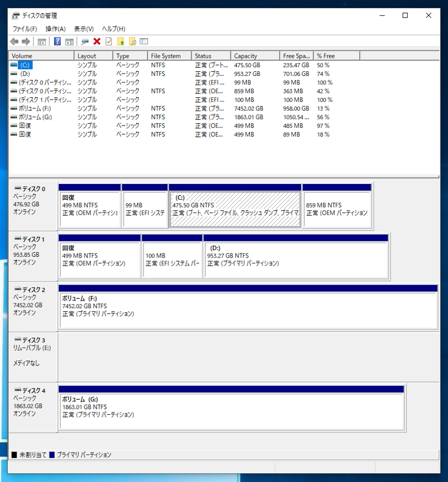Click the properties checkmark sheet icon
The width and height of the screenshot is (448, 482).
pos(108,42)
